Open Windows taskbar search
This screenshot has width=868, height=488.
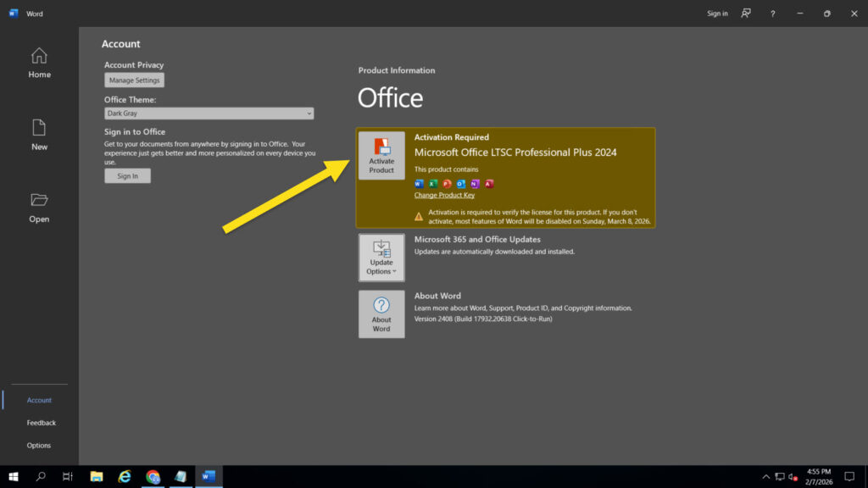click(41, 476)
